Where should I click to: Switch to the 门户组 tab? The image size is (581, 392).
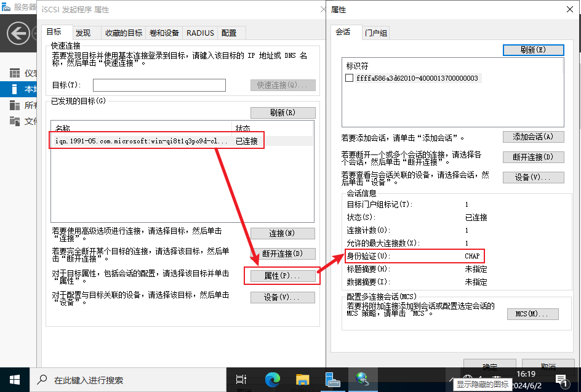tap(376, 33)
